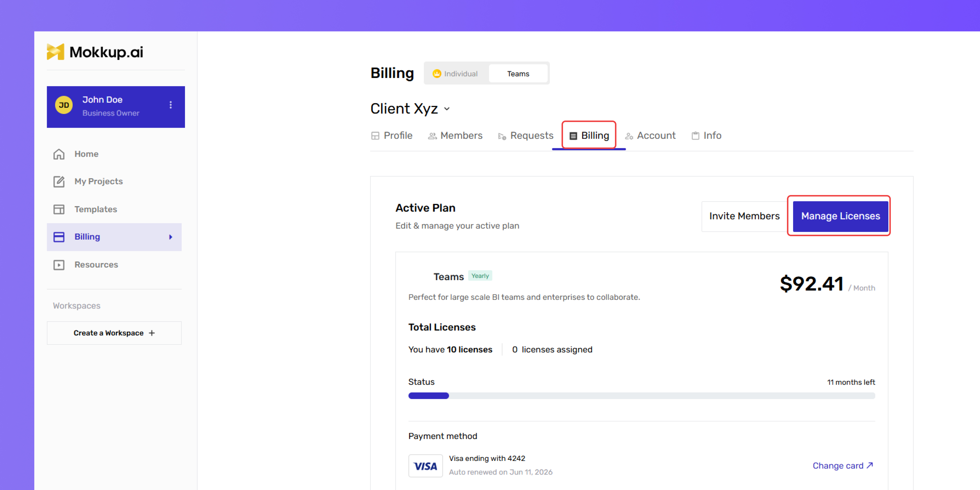This screenshot has height=490, width=980.
Task: Click the VISA card logo
Action: click(x=425, y=466)
